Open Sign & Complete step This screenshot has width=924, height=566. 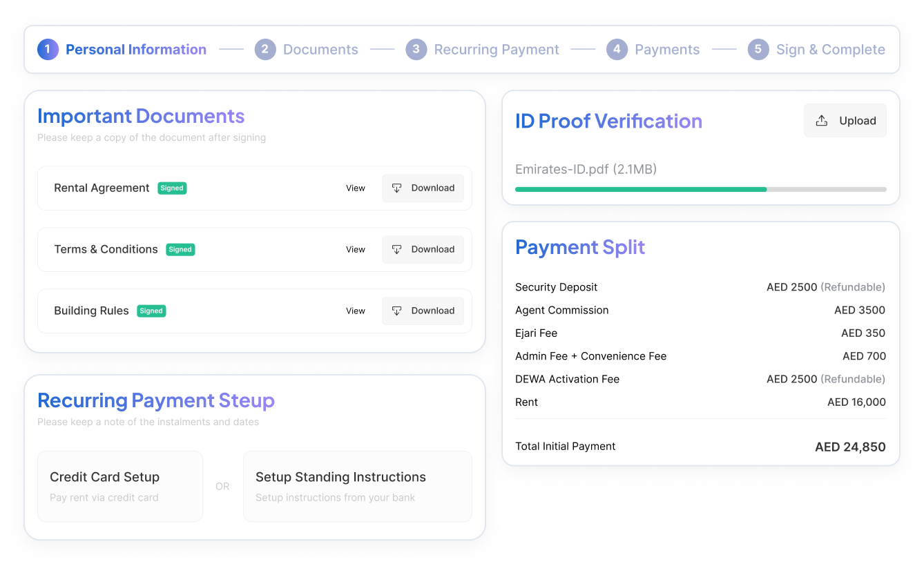coord(830,50)
